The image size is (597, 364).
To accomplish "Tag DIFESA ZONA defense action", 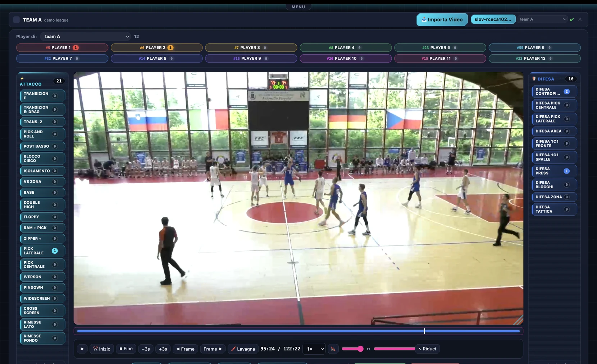I will point(554,197).
